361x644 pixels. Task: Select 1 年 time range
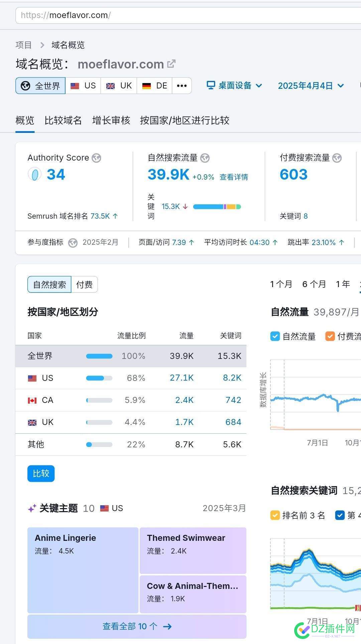pyautogui.click(x=343, y=284)
